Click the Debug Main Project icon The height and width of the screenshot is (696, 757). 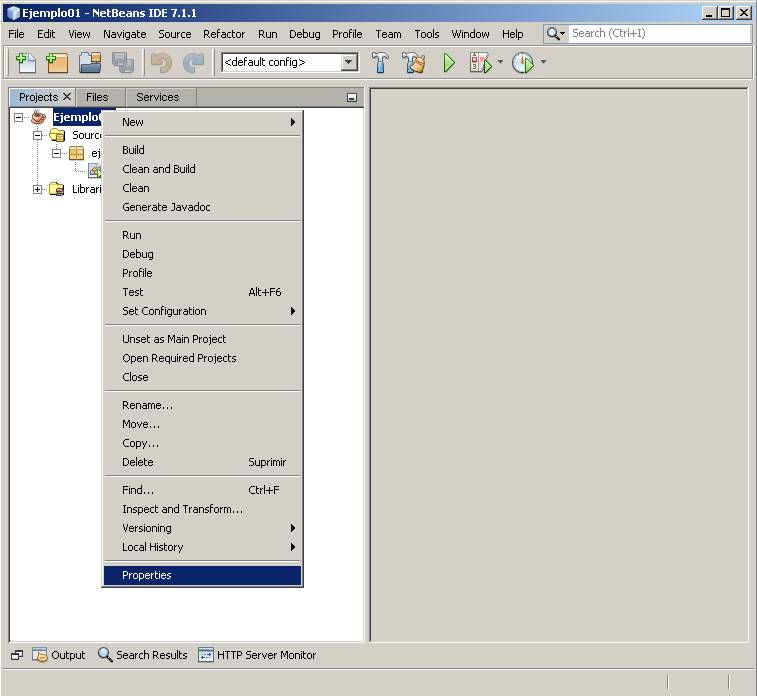480,63
